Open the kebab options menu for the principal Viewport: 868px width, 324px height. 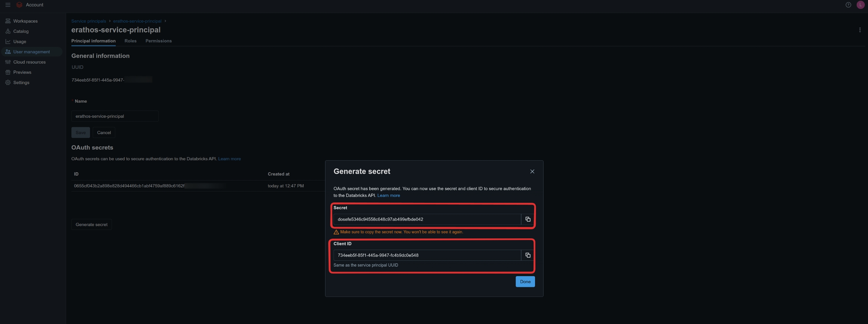pos(860,30)
